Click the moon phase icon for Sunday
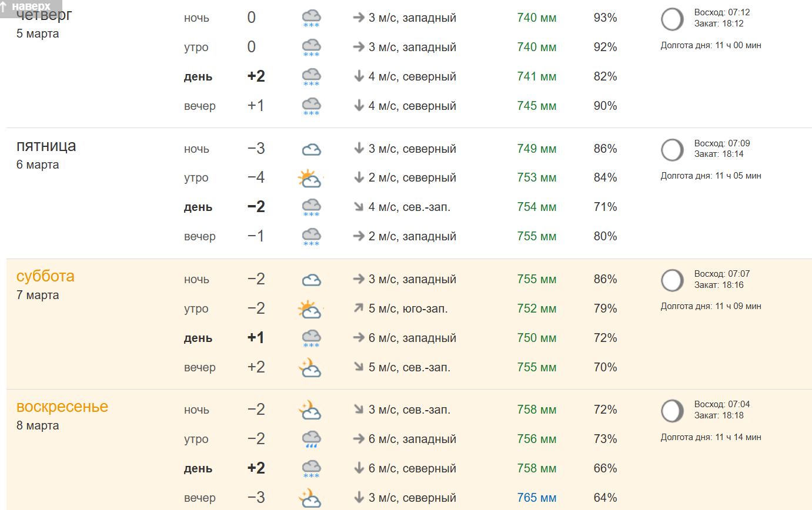 pyautogui.click(x=672, y=411)
